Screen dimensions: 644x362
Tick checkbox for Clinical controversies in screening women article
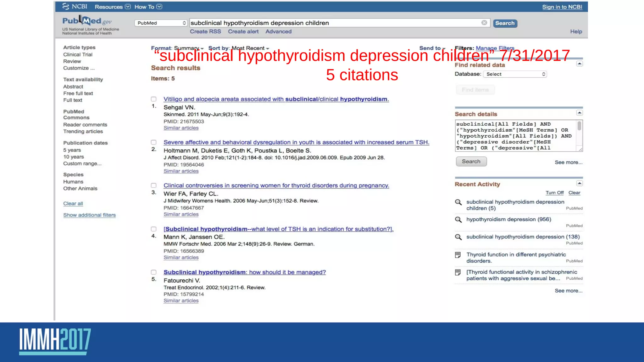(x=153, y=185)
